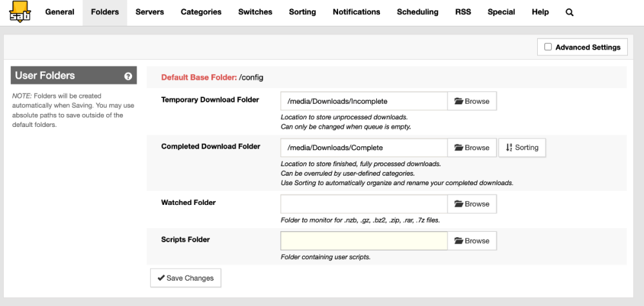Open the Notifications tab
Screen dimensions: 644x306
pyautogui.click(x=356, y=12)
